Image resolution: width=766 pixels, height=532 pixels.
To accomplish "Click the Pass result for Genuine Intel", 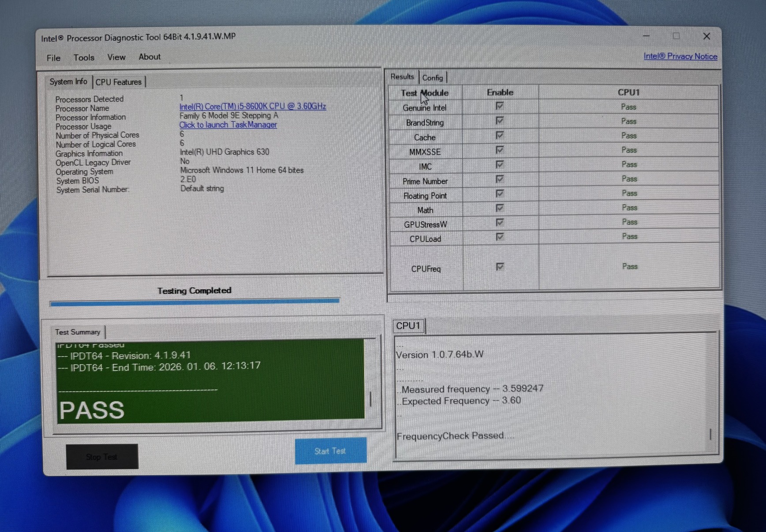I will 628,107.
